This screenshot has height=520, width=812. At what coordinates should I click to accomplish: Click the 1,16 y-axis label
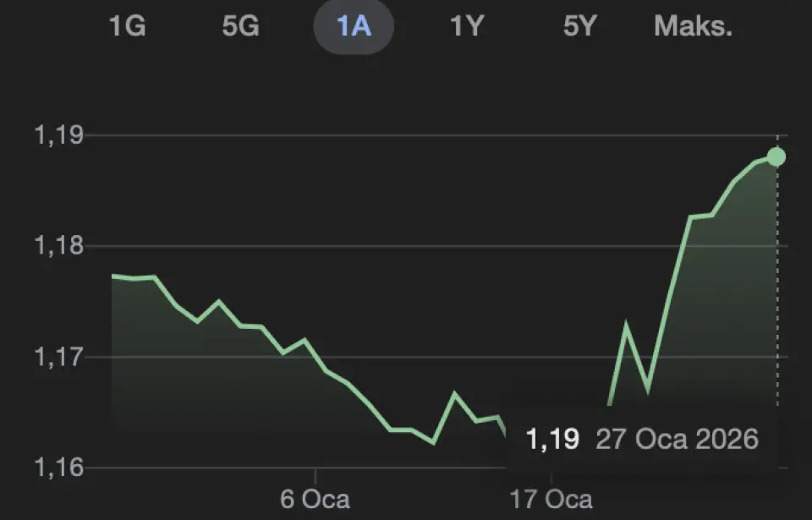point(59,467)
